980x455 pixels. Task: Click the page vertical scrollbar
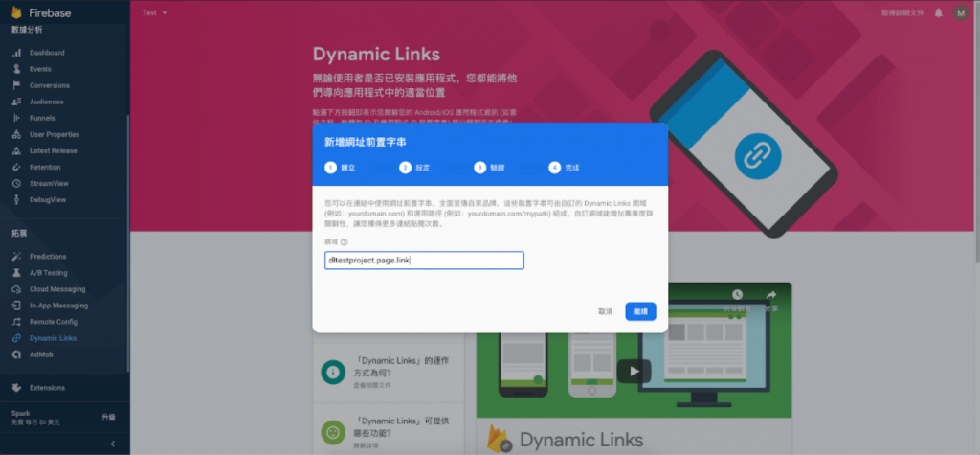point(977,131)
